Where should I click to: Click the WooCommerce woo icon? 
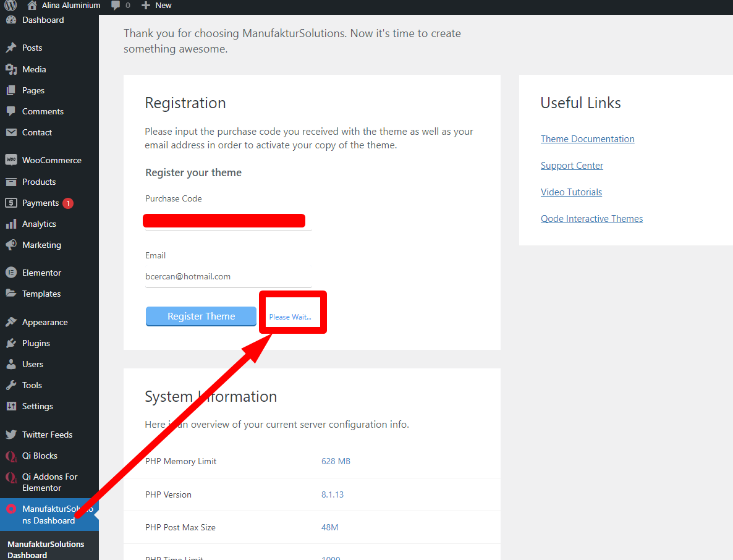point(11,160)
